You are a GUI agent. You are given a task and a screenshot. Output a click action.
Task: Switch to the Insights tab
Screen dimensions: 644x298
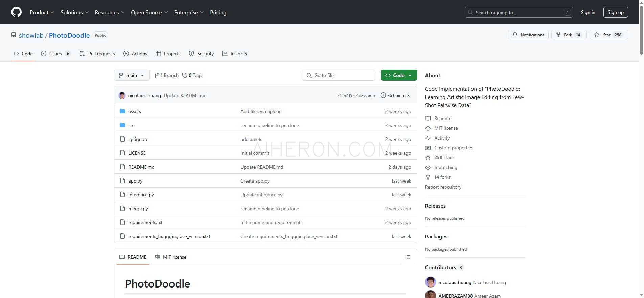tap(234, 54)
